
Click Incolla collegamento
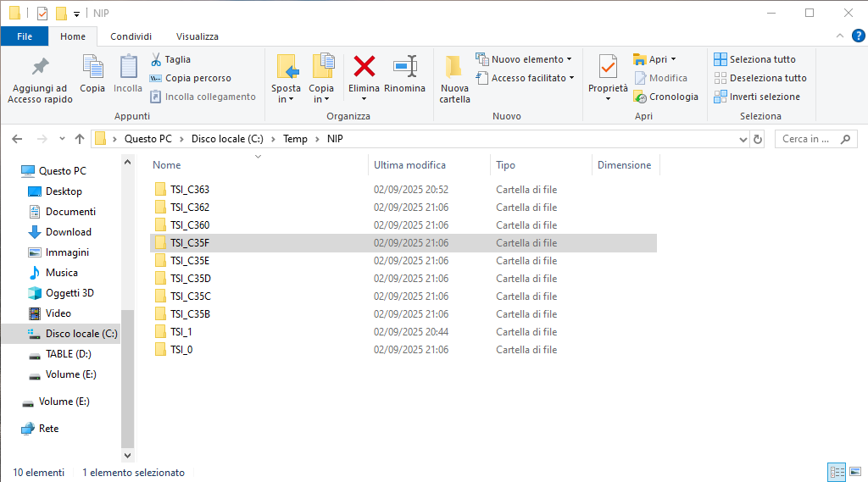pyautogui.click(x=203, y=97)
